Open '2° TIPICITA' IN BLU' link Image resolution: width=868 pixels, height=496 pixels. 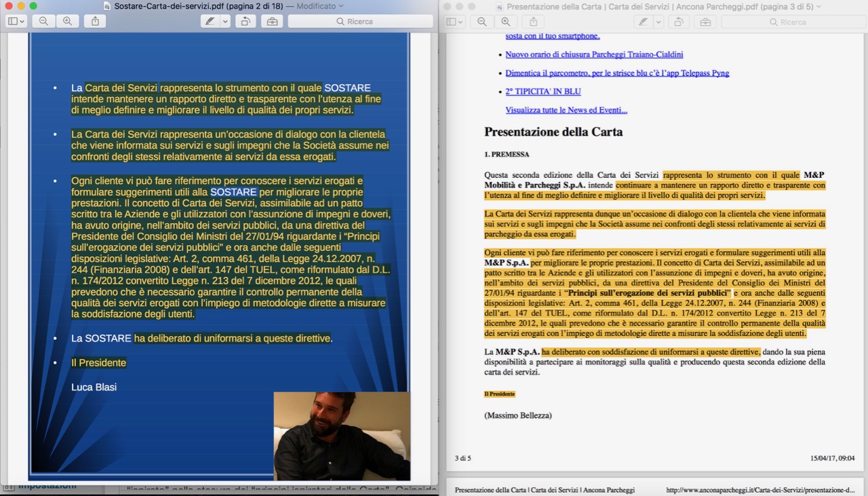pos(543,91)
